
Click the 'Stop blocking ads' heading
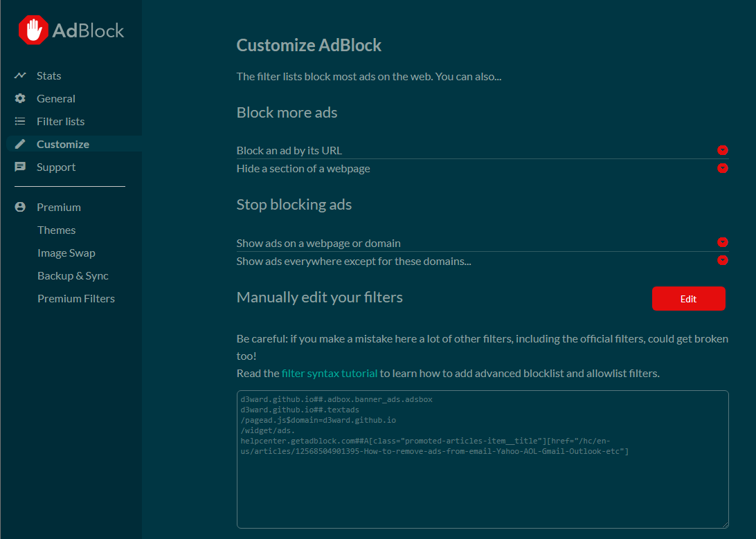294,205
